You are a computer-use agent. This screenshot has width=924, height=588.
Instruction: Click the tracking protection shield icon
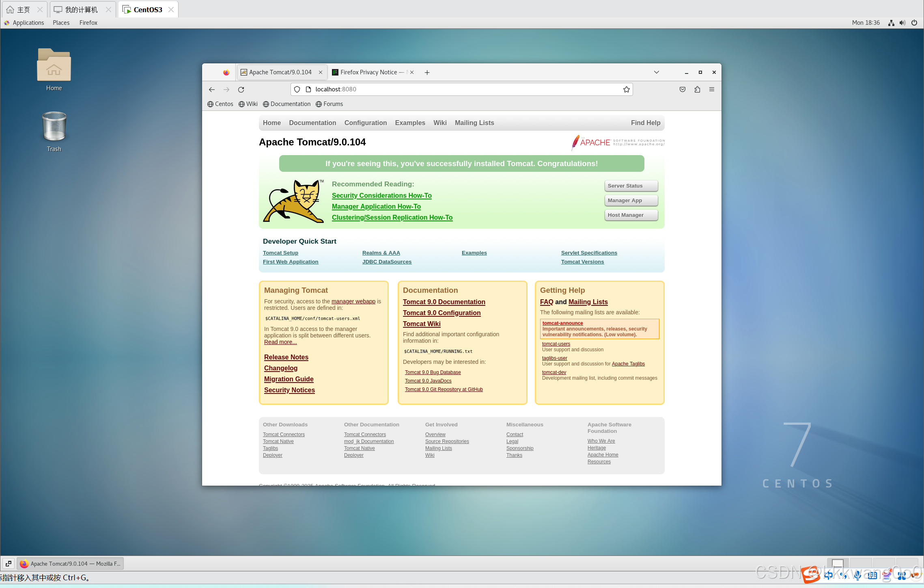coord(297,89)
